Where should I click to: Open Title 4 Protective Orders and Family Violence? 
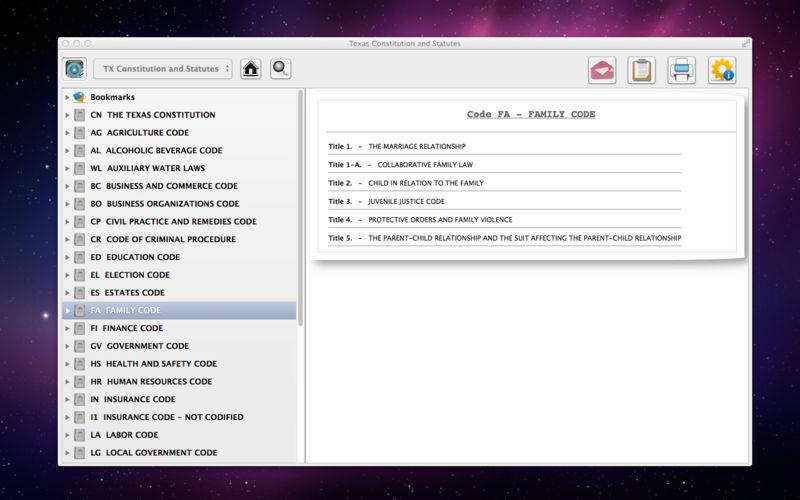439,219
